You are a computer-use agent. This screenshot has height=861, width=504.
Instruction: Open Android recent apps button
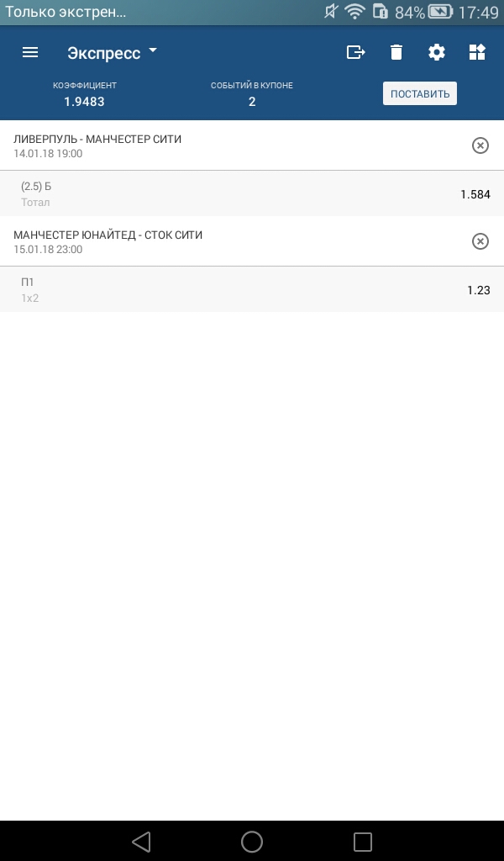363,842
